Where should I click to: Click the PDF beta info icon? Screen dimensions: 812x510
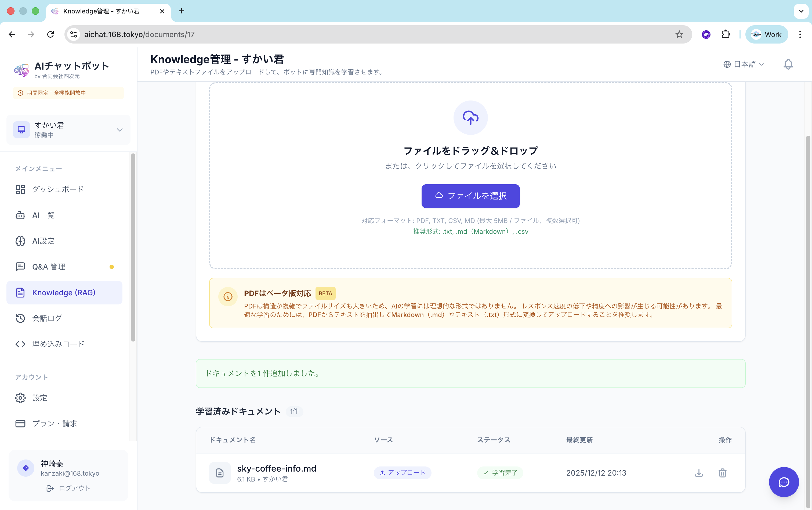pos(228,296)
